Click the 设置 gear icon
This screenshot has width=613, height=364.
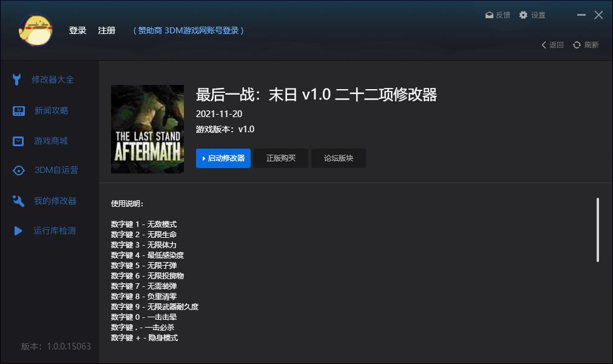tap(523, 15)
